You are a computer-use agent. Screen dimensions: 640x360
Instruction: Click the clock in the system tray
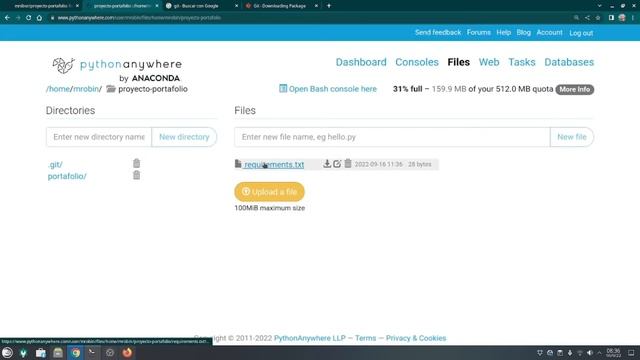tap(613, 353)
